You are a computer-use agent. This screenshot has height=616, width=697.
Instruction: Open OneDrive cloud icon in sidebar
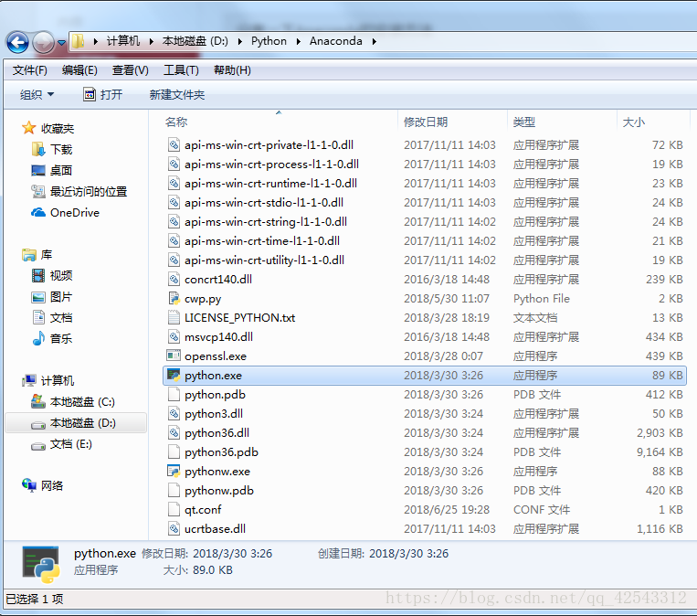pos(38,213)
